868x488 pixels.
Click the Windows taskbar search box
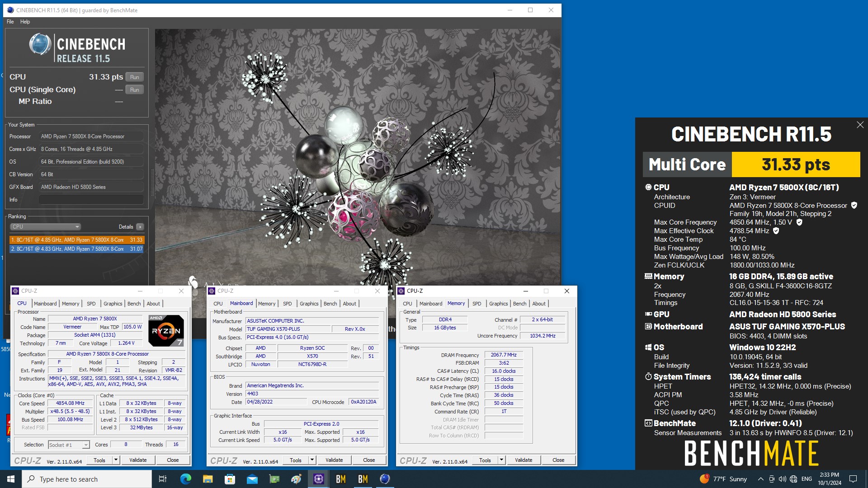point(87,479)
